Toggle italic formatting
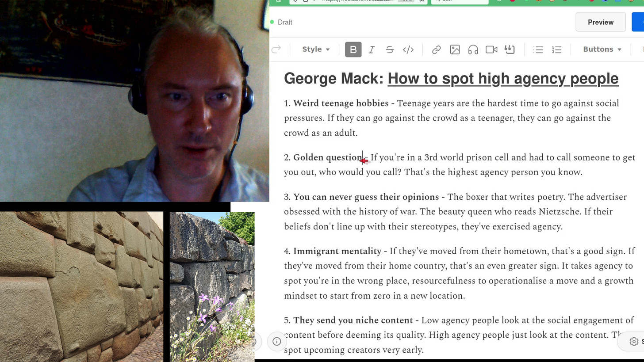 click(372, 50)
